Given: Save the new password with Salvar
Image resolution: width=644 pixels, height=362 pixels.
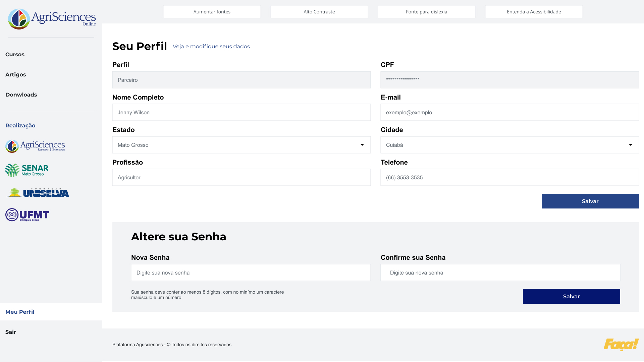Looking at the screenshot, I should (x=571, y=296).
